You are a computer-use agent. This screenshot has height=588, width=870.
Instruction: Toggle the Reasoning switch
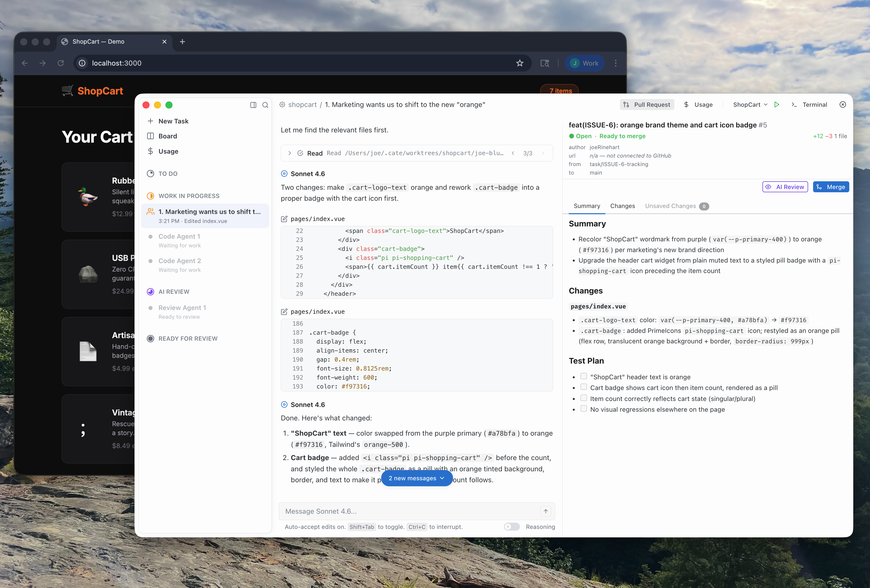[511, 527]
